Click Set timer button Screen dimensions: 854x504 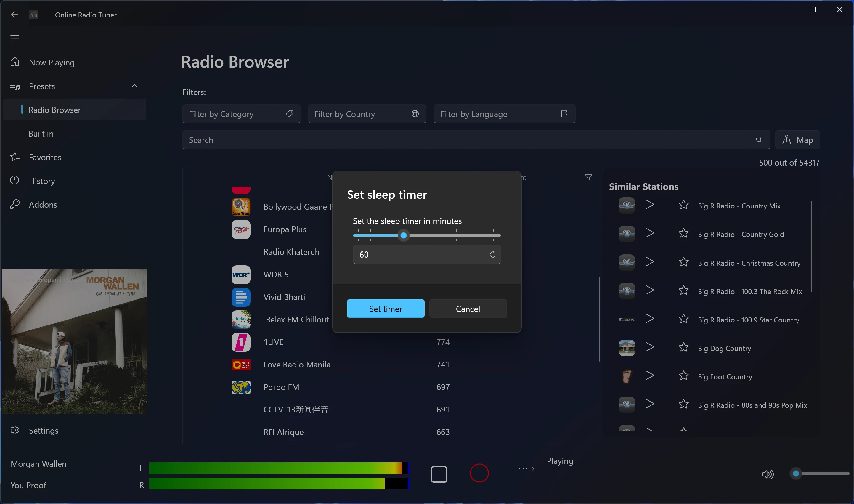[x=386, y=309]
